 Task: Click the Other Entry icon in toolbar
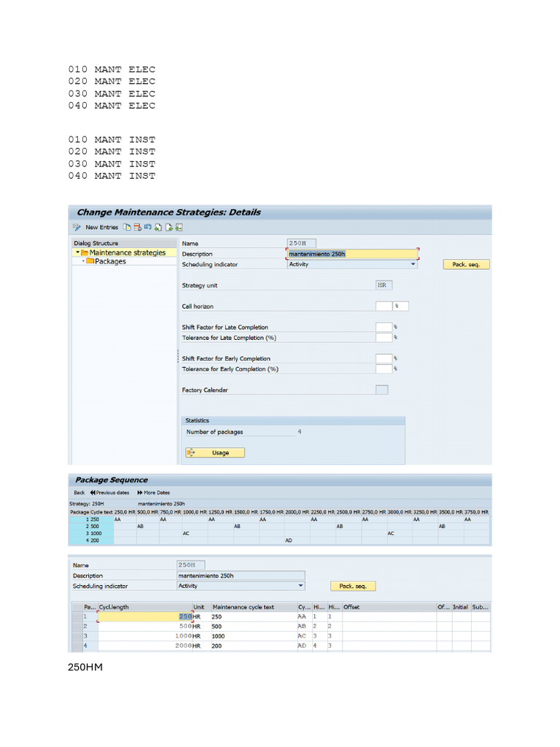pyautogui.click(x=179, y=228)
